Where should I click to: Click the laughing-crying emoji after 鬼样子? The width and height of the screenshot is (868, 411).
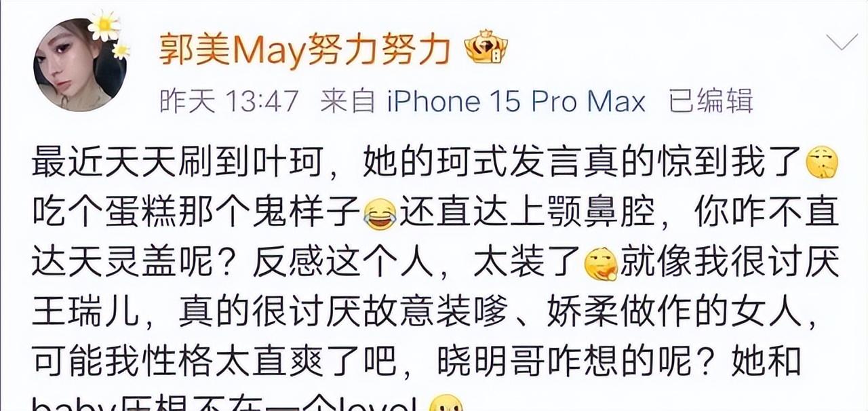pos(380,213)
